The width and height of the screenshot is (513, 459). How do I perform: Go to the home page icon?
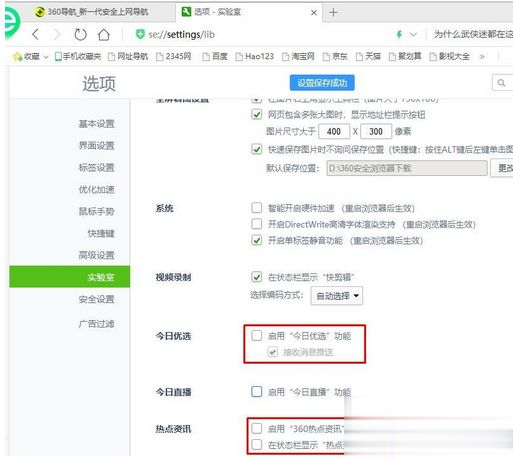[104, 34]
